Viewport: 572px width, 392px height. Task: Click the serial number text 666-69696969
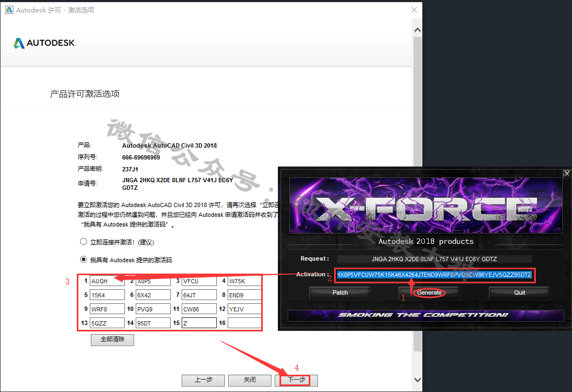pyautogui.click(x=141, y=157)
